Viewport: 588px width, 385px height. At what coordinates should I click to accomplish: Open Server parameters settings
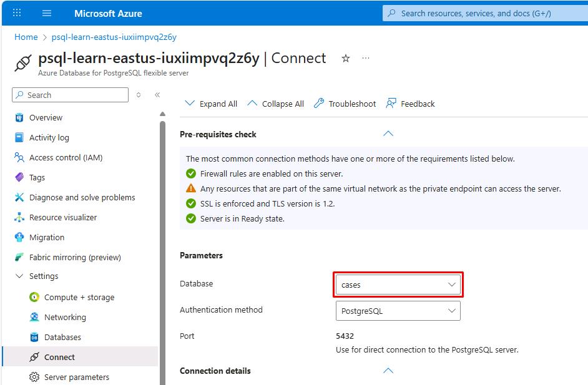tap(76, 377)
